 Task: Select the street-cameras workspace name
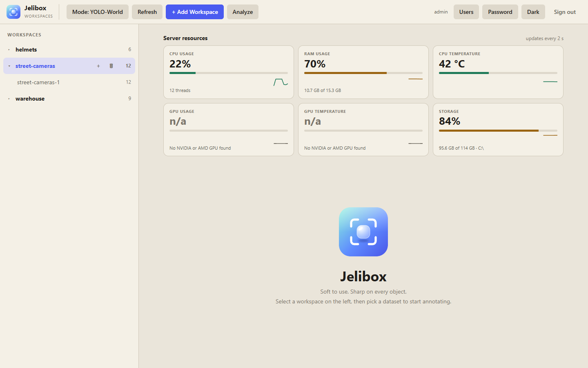pos(35,66)
